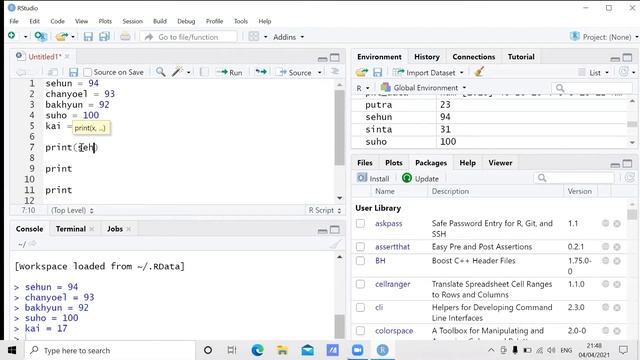Open the Session menu
Viewport: 640px width, 360px height.
133,21
